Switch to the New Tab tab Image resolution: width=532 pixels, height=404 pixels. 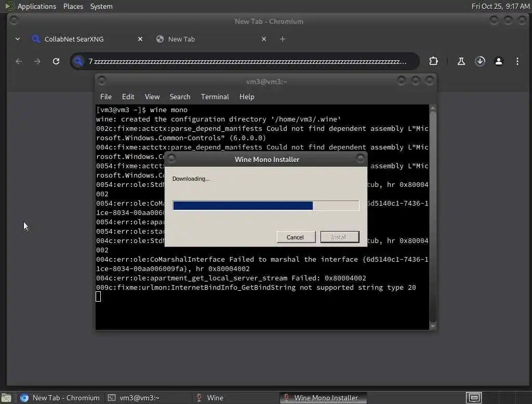click(x=210, y=39)
